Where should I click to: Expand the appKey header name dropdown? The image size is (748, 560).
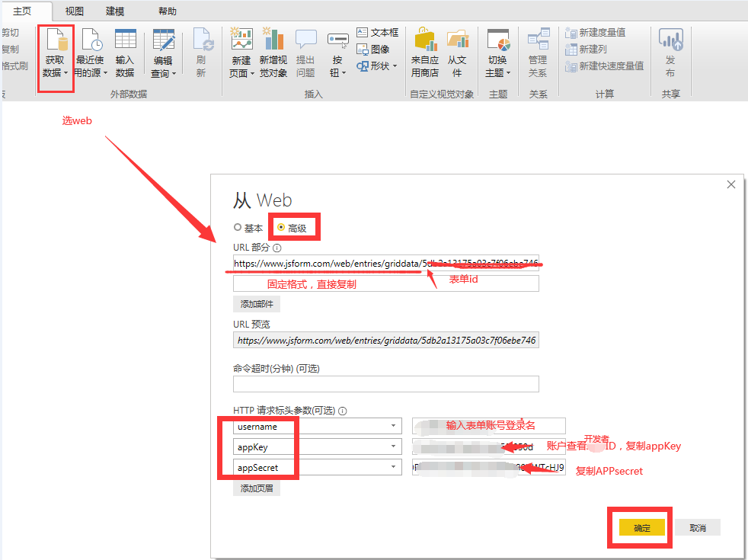click(394, 447)
